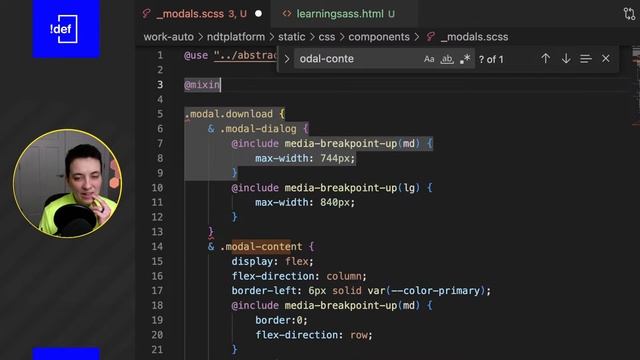
Task: Toggle Use Regular Expression in find widget
Action: pyautogui.click(x=465, y=59)
